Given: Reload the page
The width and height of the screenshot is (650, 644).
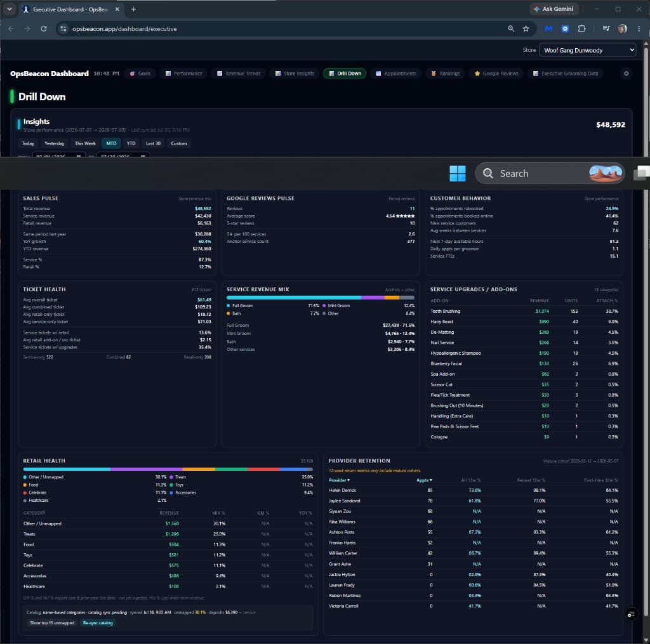Looking at the screenshot, I should pos(44,29).
